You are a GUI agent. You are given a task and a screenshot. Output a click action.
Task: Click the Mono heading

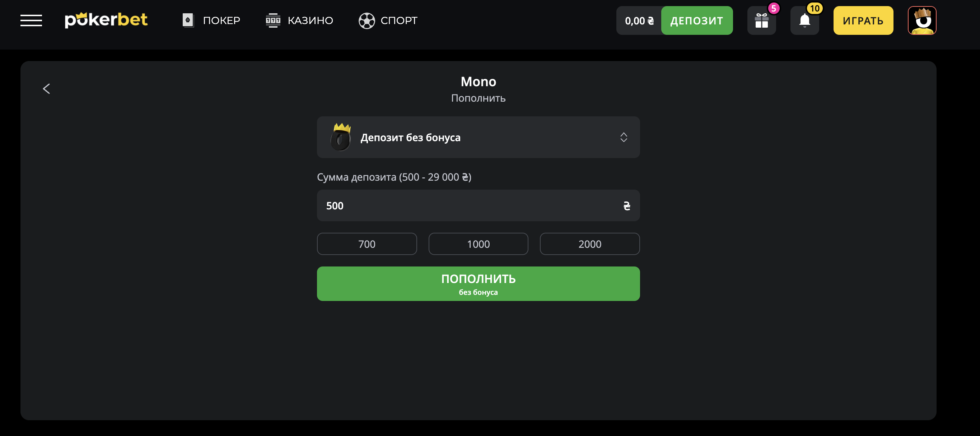478,82
